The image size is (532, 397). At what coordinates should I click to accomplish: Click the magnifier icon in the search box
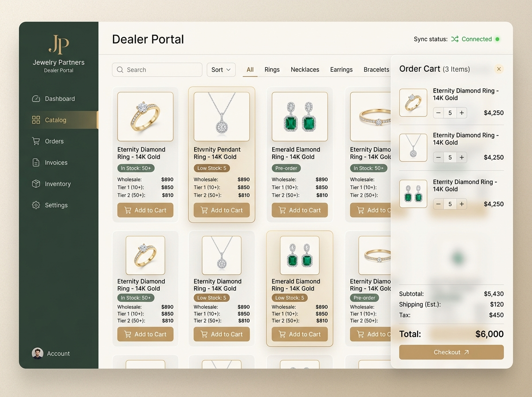point(120,70)
